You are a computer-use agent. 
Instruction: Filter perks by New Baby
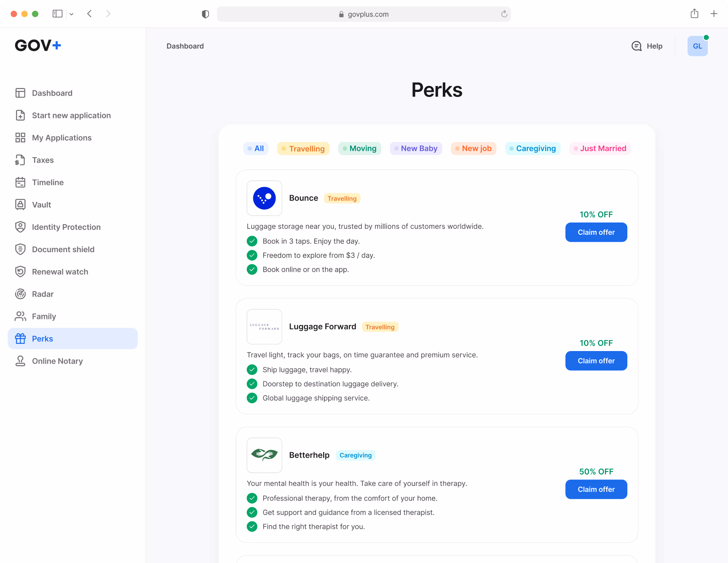tap(416, 148)
